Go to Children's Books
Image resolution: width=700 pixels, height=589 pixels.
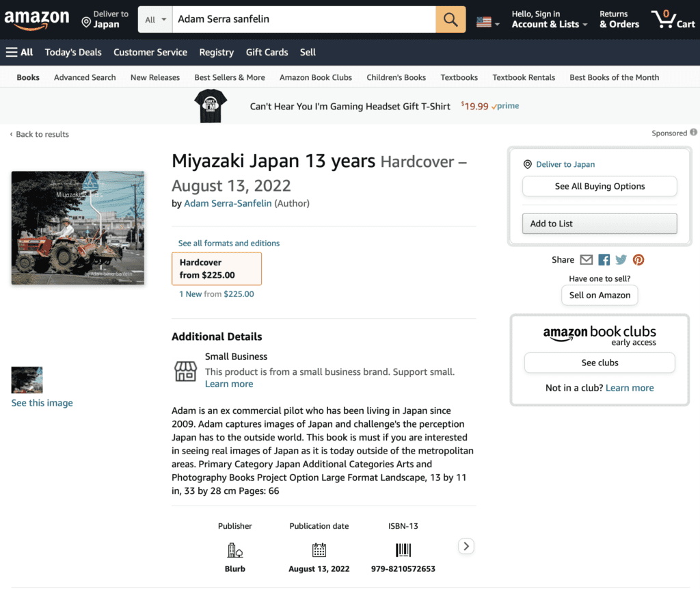click(x=396, y=77)
